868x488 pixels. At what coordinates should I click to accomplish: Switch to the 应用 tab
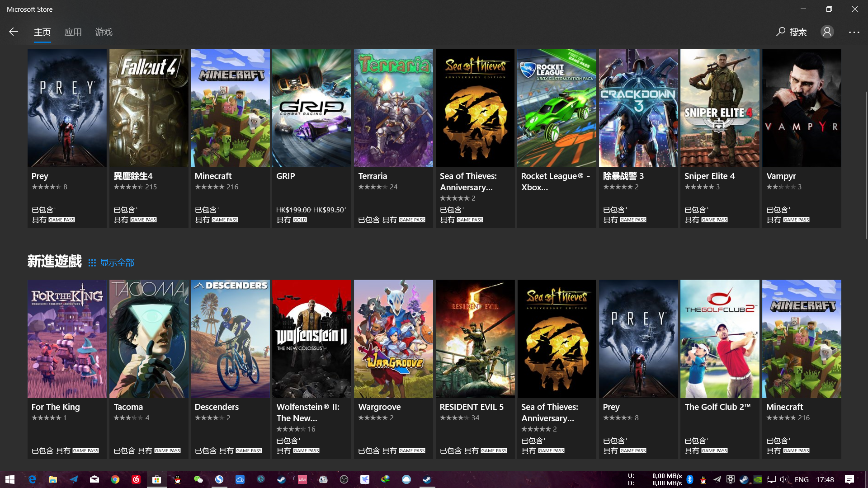point(73,32)
